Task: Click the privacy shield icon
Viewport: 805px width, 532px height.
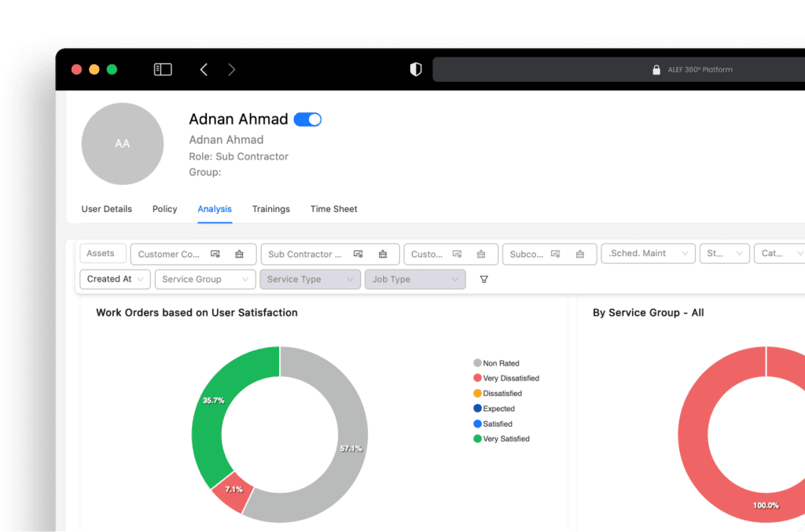Action: (416, 70)
